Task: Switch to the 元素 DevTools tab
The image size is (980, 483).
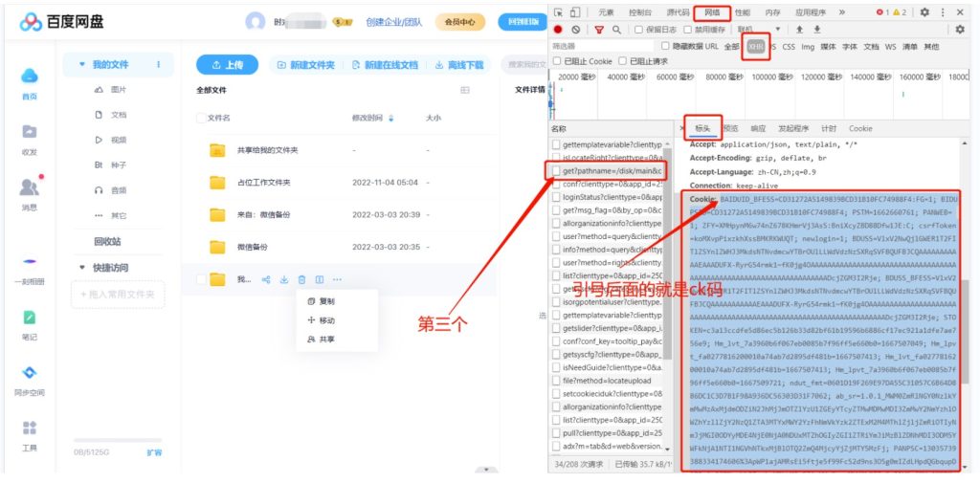Action: (x=606, y=11)
